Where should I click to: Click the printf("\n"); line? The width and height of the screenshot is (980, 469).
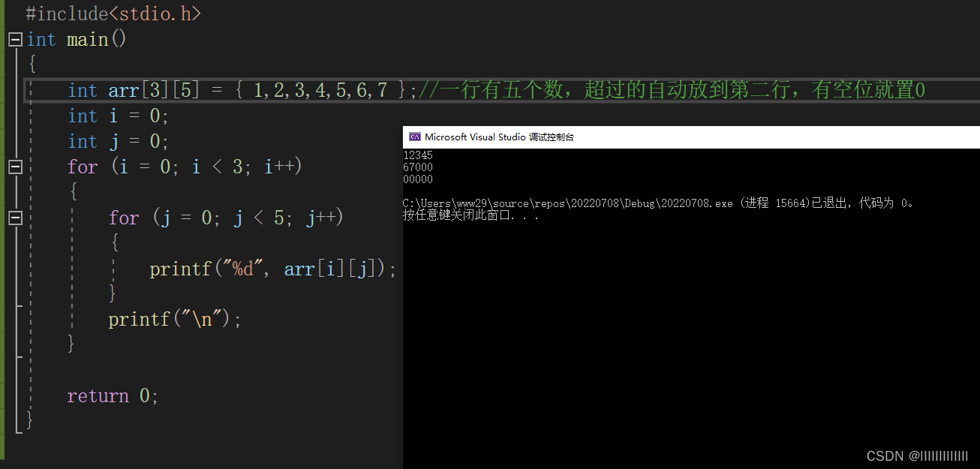click(175, 320)
